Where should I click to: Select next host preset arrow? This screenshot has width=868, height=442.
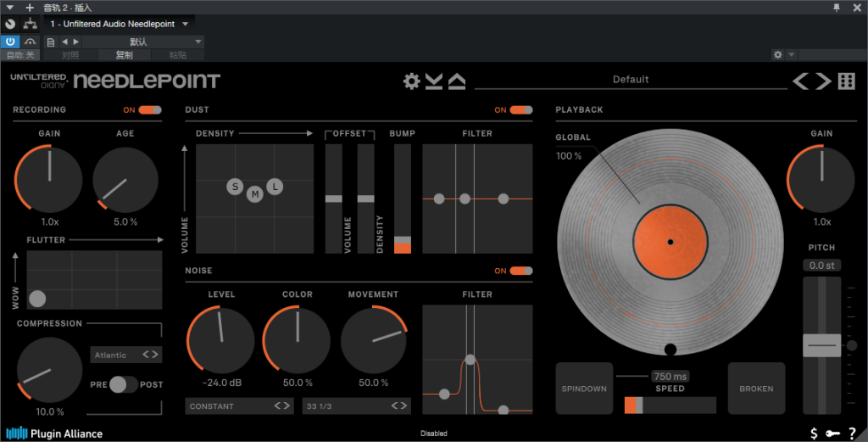point(75,42)
